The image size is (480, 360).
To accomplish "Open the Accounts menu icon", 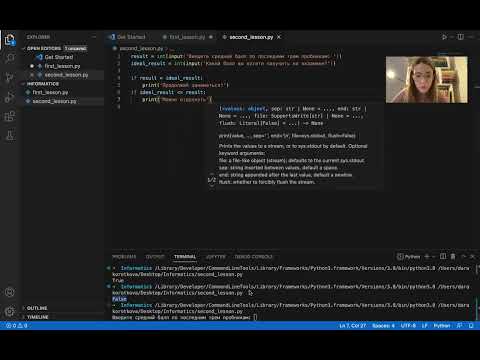I will pyautogui.click(x=10, y=292).
